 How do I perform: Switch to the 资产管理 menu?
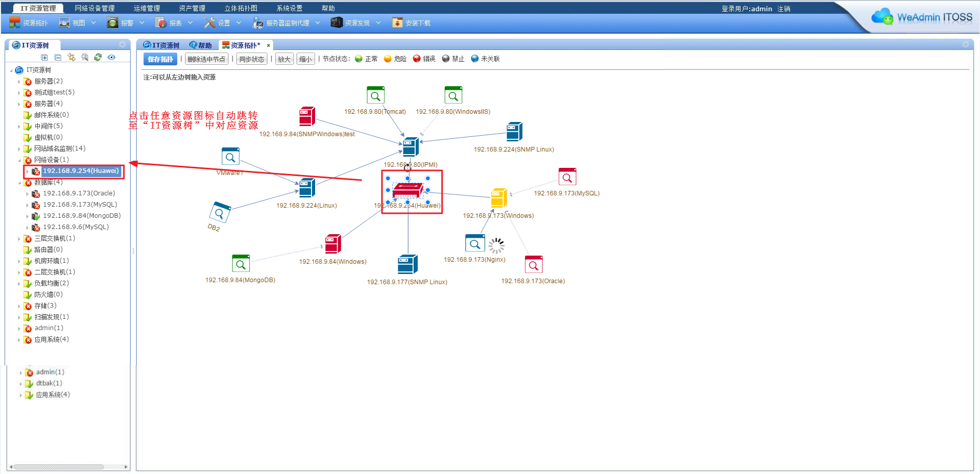[x=192, y=8]
